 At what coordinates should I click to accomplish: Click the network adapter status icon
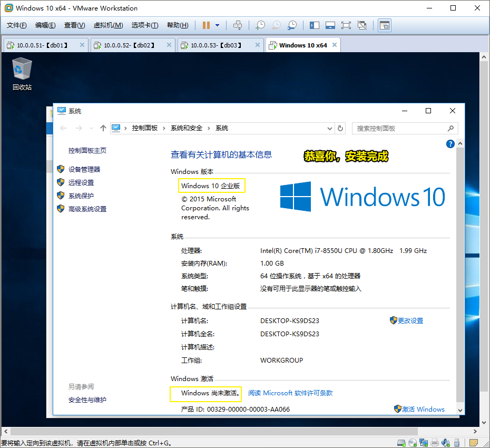pyautogui.click(x=424, y=443)
